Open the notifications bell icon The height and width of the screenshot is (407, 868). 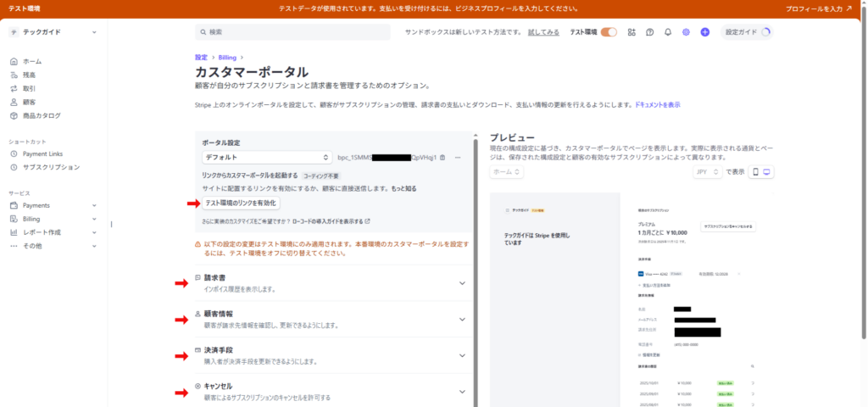pyautogui.click(x=668, y=32)
